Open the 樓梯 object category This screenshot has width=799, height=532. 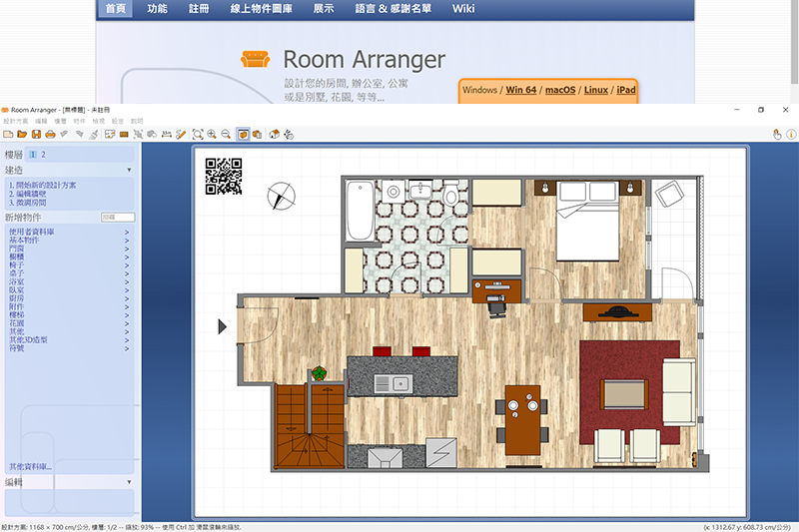click(69, 315)
